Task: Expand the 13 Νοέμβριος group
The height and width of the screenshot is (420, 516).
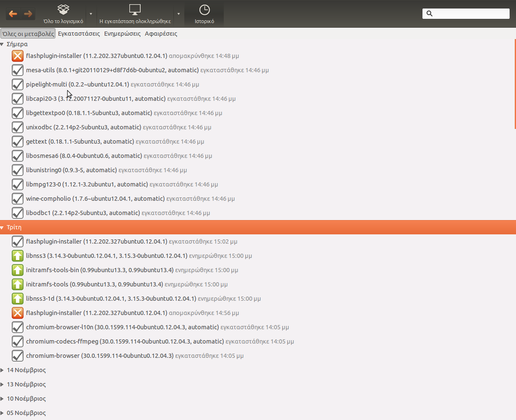Action: [x=2, y=384]
